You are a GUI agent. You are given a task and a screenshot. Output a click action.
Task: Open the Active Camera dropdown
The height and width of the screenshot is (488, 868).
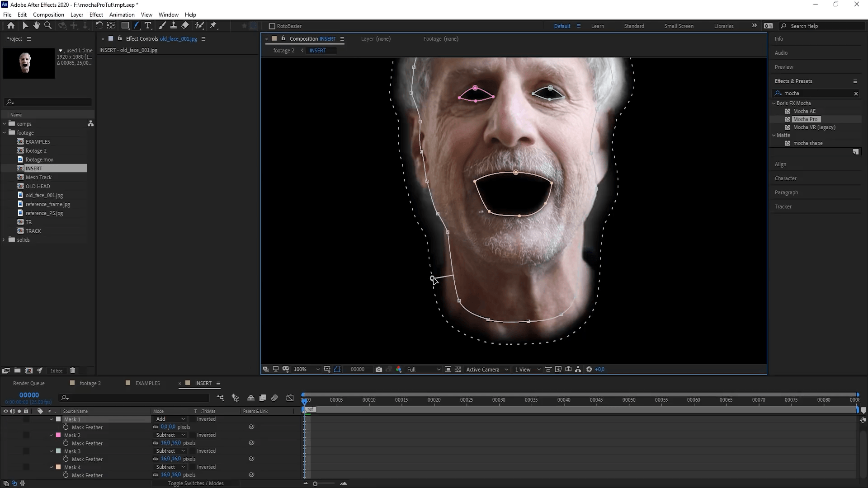click(x=487, y=369)
